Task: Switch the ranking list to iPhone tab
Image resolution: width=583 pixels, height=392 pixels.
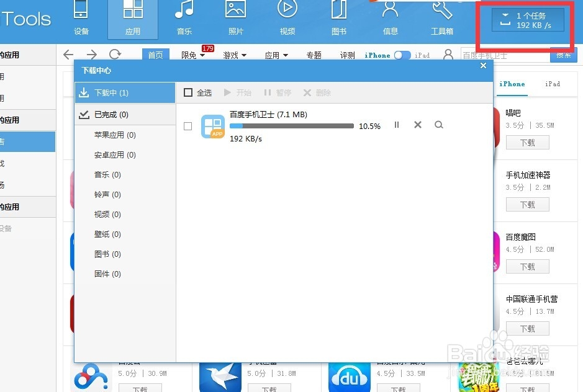Action: click(512, 84)
